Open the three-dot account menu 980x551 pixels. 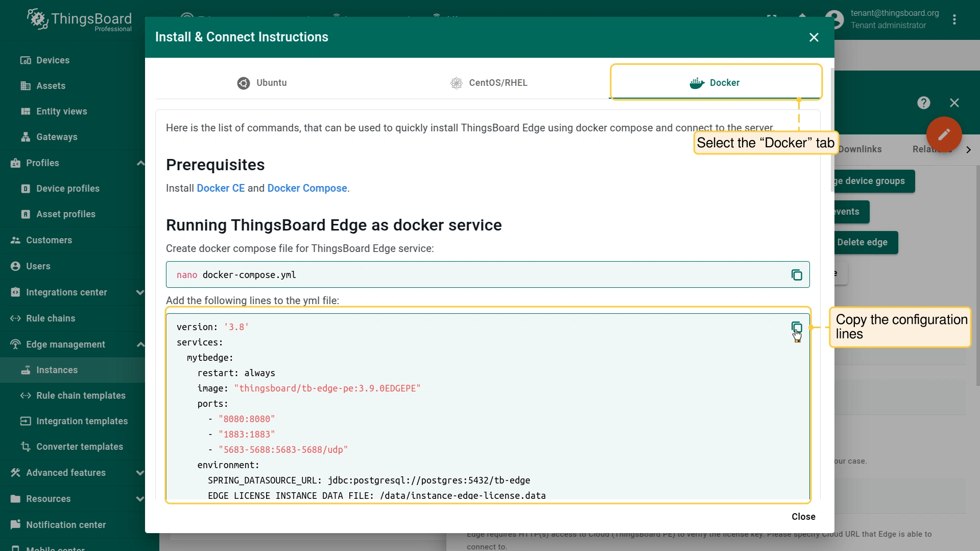click(954, 19)
